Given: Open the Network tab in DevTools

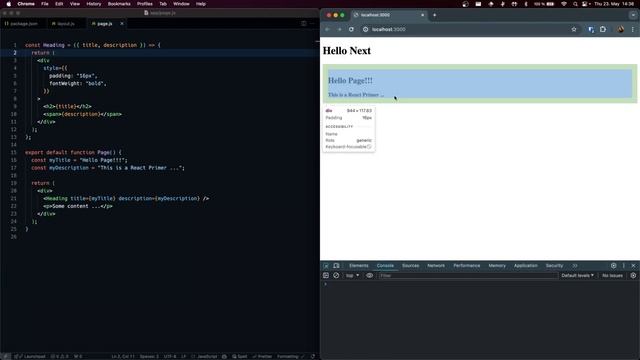Looking at the screenshot, I should click(436, 266).
